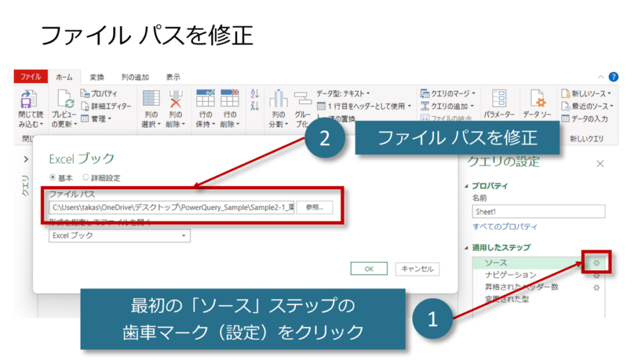The width and height of the screenshot is (642, 364).
Task: Click the gear icon next to ソース step
Action: [597, 262]
